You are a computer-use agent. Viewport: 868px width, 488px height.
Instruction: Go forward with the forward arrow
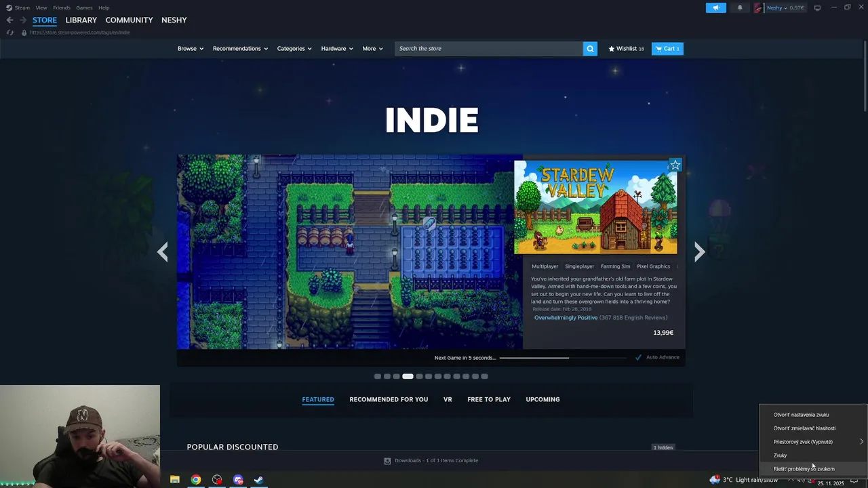click(23, 20)
